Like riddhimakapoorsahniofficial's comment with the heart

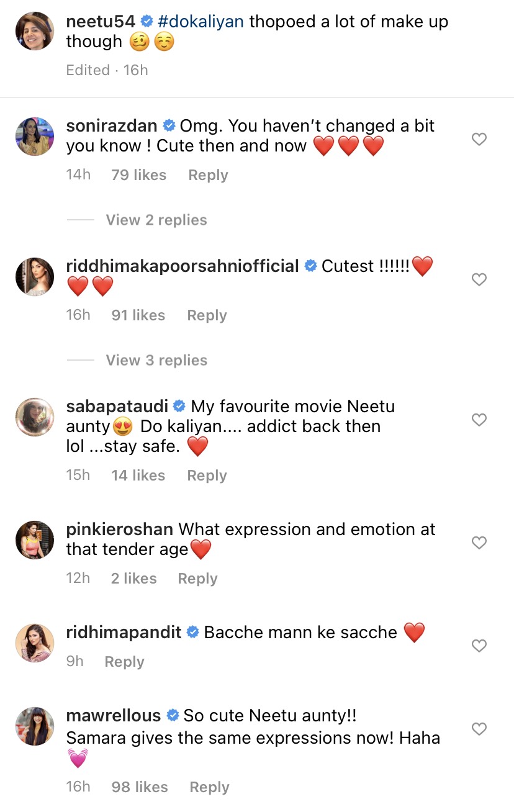[x=479, y=280]
